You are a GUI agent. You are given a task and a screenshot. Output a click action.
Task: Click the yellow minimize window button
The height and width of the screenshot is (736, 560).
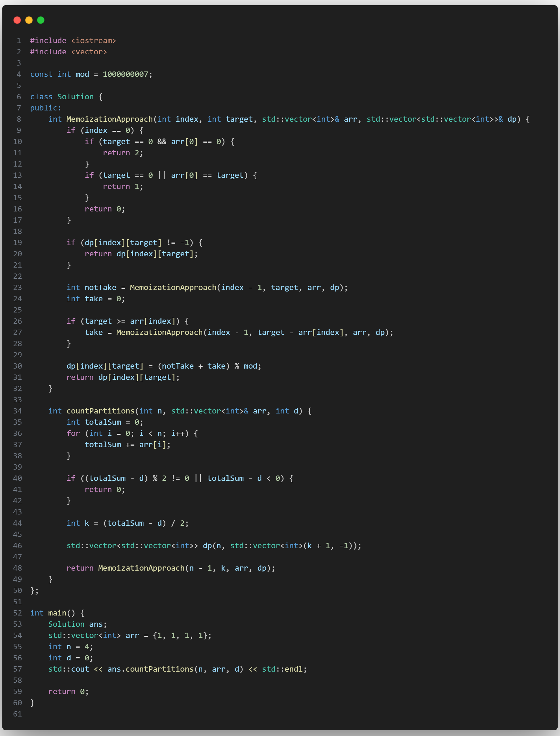[29, 20]
